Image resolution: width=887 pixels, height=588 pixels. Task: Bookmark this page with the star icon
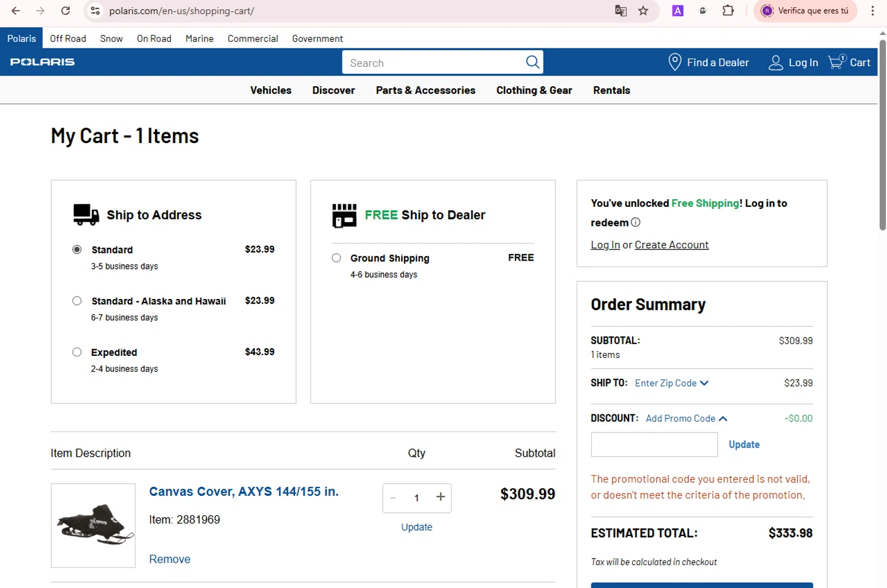click(643, 11)
